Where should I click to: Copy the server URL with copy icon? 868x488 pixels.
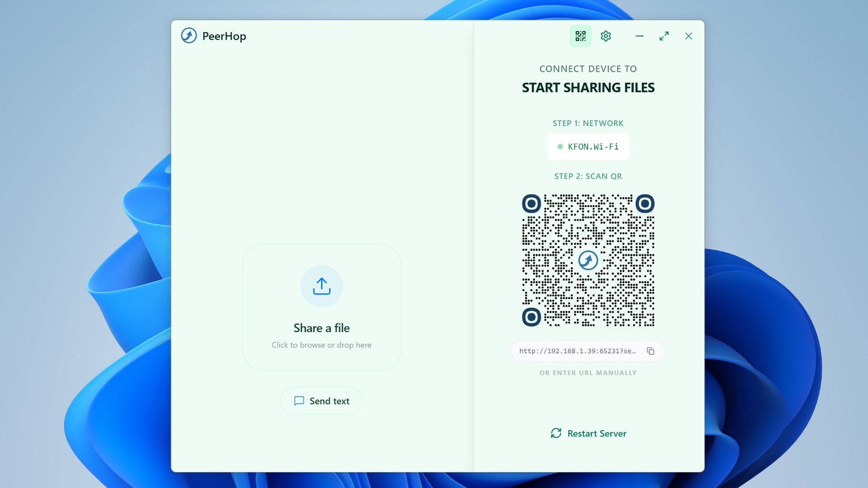tap(651, 351)
